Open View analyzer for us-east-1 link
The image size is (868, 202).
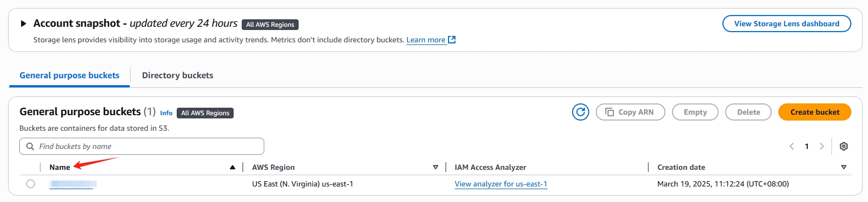tap(501, 184)
